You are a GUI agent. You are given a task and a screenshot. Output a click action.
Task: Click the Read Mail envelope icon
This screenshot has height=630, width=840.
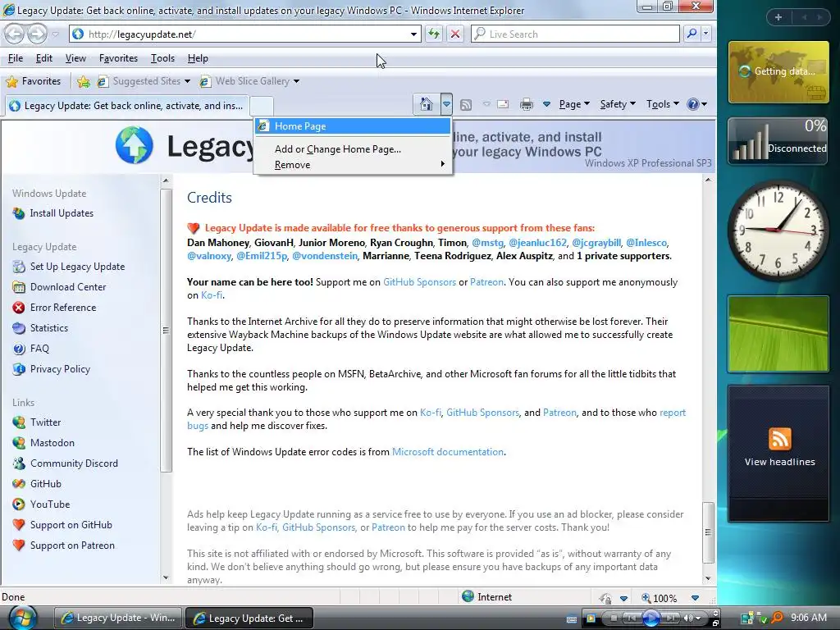coord(503,104)
